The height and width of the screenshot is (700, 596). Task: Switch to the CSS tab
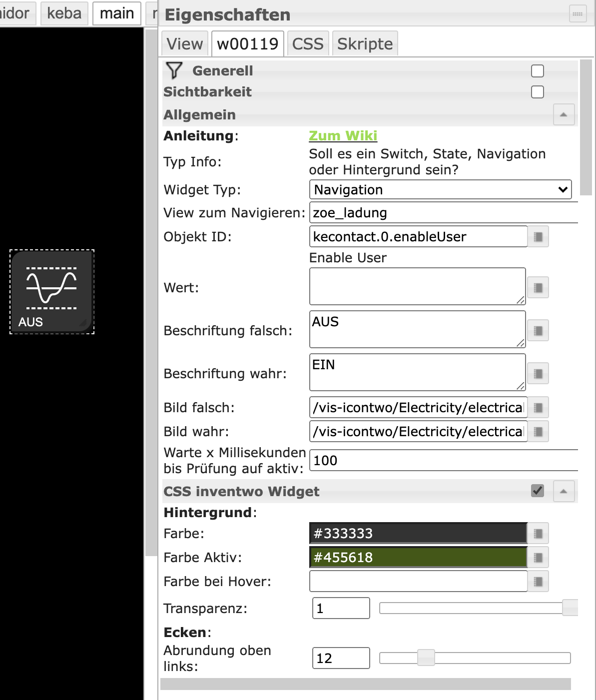pyautogui.click(x=308, y=44)
